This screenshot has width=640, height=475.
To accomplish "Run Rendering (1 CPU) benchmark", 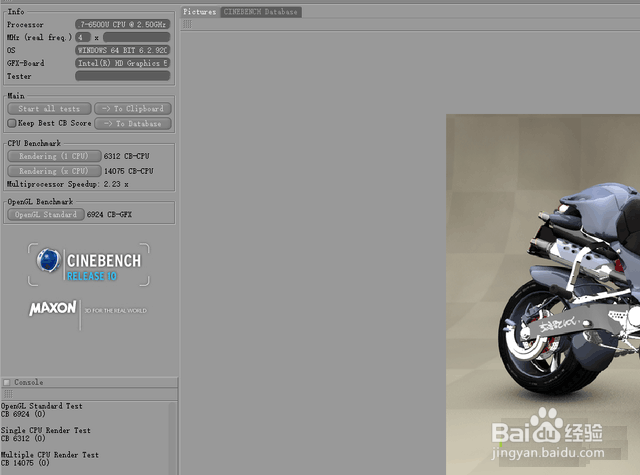I will tap(54, 156).
